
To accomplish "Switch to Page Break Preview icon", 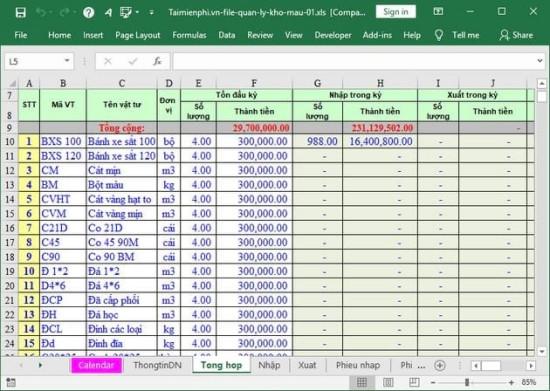I will coord(414,382).
